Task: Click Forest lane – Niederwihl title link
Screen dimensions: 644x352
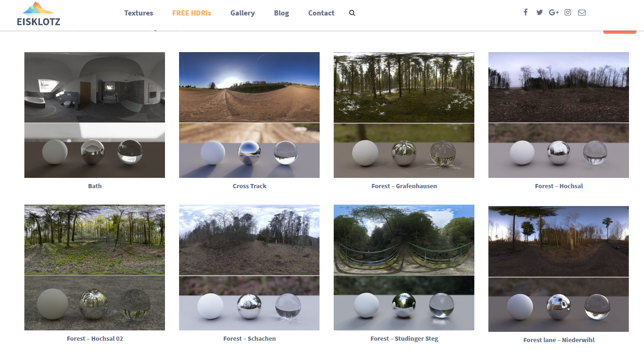Action: click(x=559, y=340)
